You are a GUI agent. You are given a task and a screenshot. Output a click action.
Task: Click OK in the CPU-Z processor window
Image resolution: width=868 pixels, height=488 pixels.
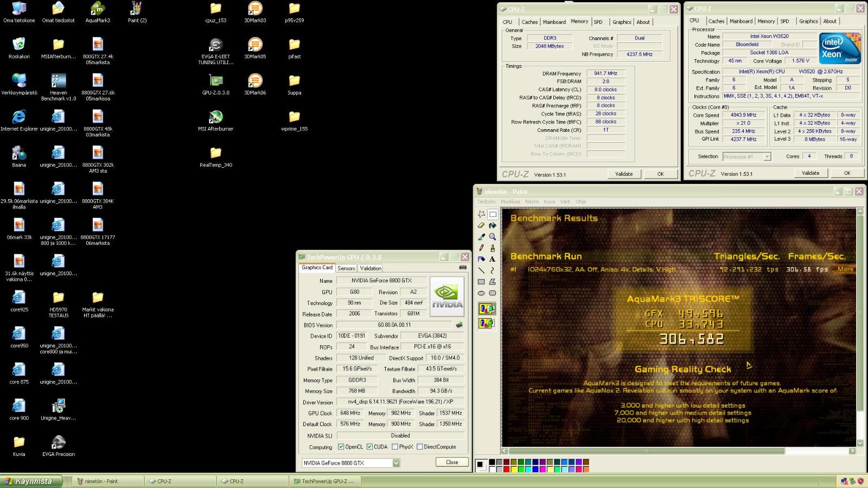[x=847, y=173]
